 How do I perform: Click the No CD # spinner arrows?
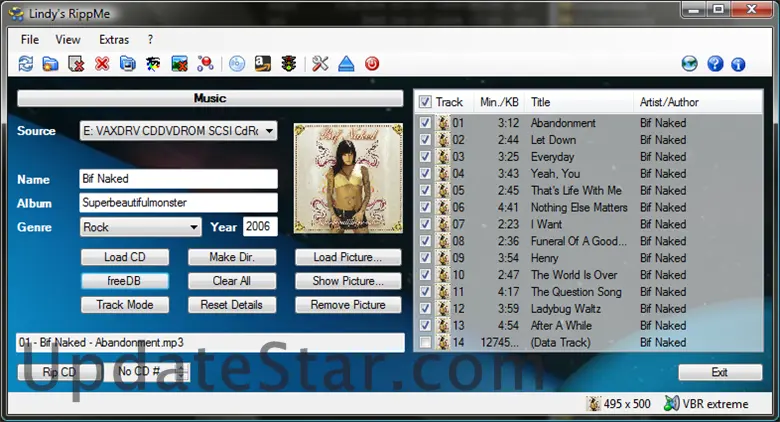pos(181,372)
